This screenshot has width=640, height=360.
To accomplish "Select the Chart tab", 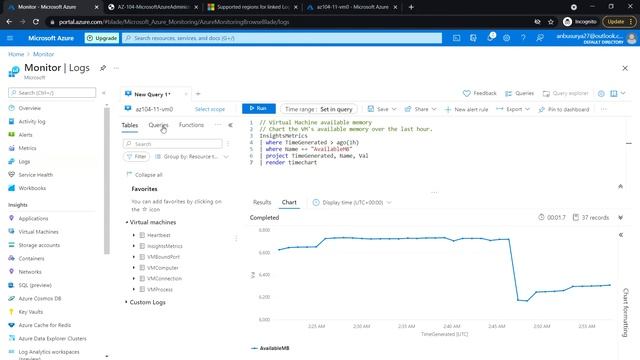I will point(289,202).
